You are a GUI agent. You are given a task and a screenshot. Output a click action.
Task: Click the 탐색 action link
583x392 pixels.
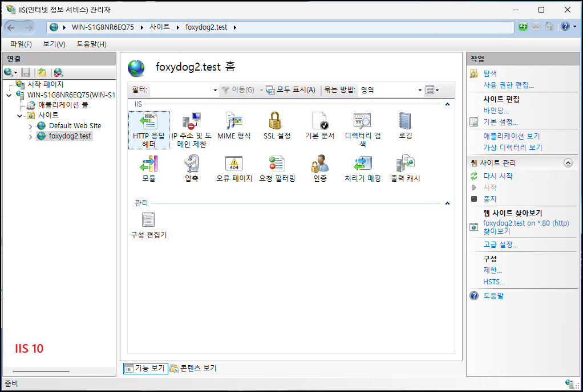(x=489, y=73)
